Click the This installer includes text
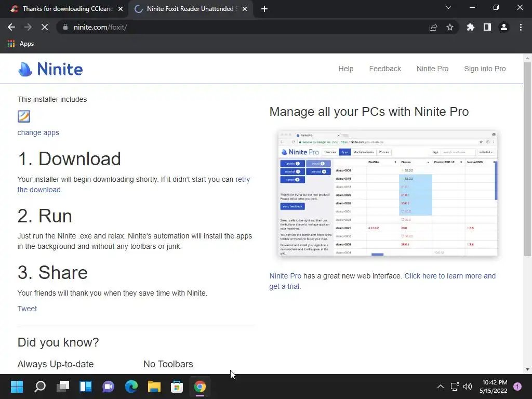Viewport: 532px width, 399px height. 52,99
